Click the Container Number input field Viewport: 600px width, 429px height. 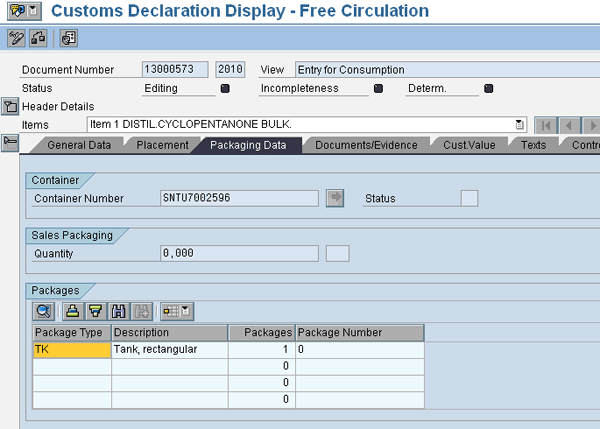[x=239, y=198]
